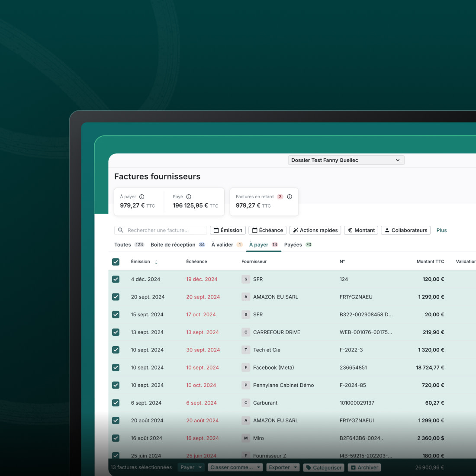Click the Catégoriser tag icon
The image size is (476, 476).
point(309,467)
